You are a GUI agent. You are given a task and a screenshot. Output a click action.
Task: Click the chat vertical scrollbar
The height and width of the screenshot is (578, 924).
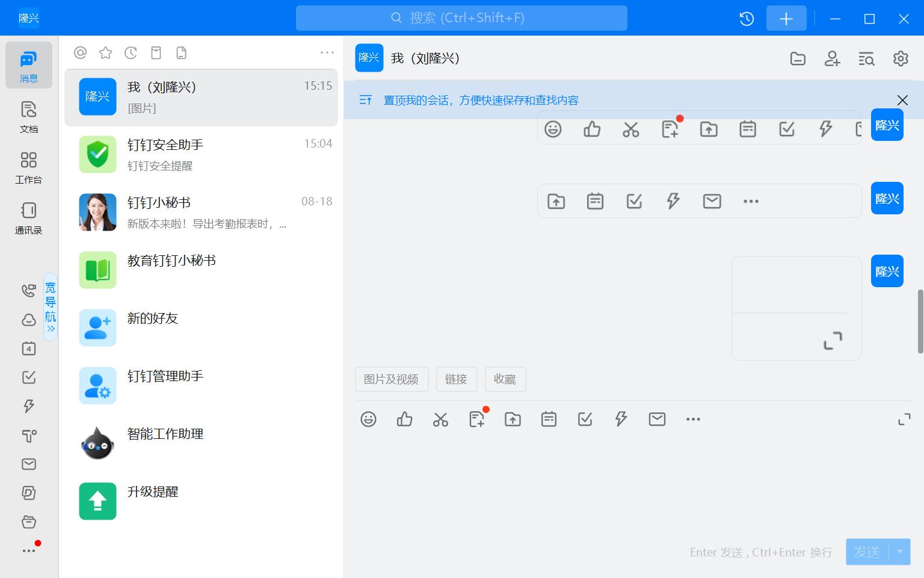click(920, 322)
